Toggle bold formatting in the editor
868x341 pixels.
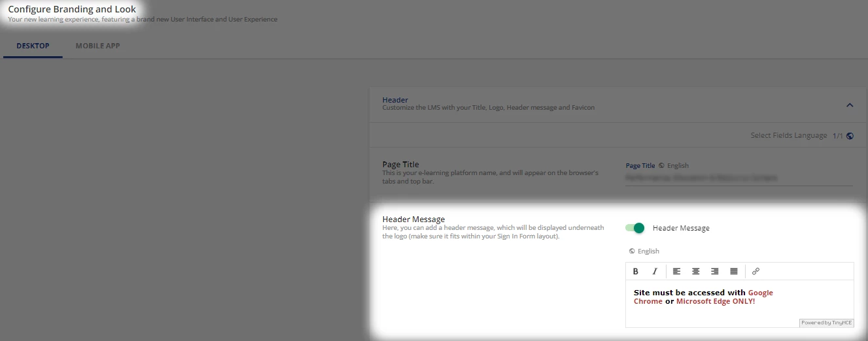click(635, 271)
